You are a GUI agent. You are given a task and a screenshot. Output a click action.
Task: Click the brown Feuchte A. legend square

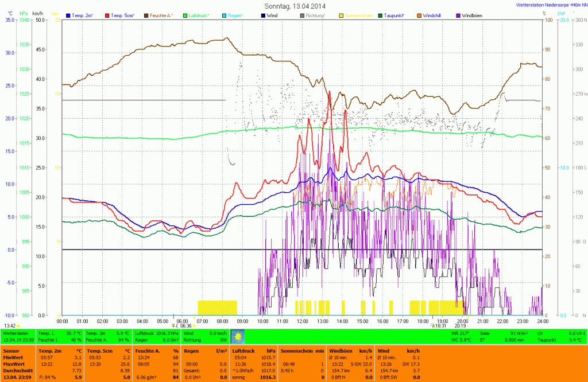click(x=147, y=15)
